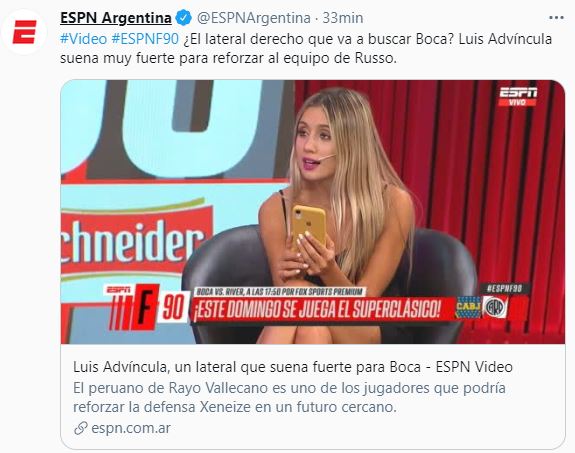Open the espn.com.ar domain link

pos(131,428)
